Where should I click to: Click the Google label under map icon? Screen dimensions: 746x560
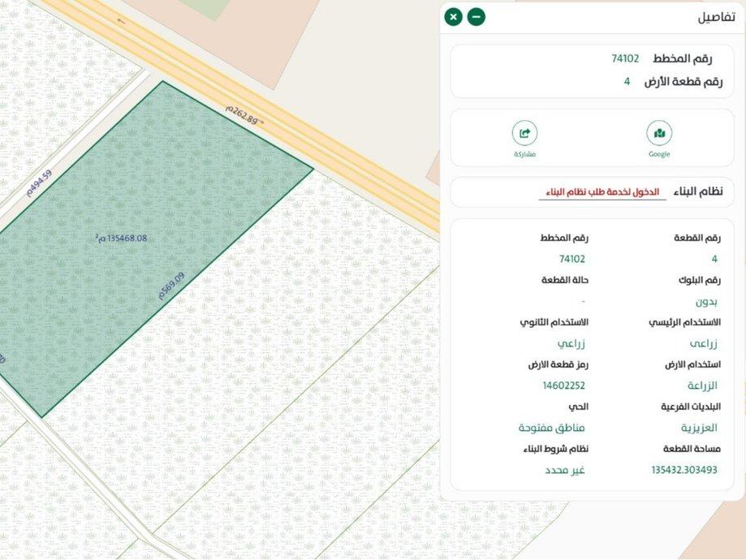point(659,154)
